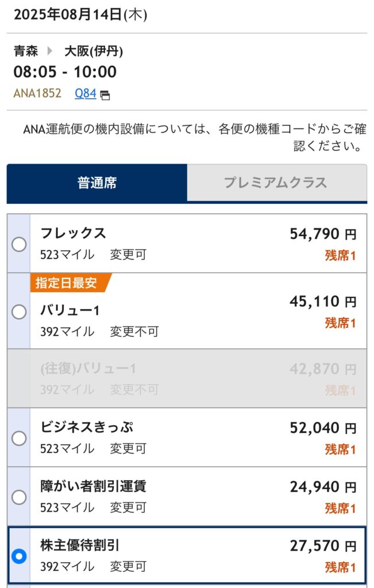Screen dimensions: 374x588
Task: Click the 指定日最安 orange badge
Action: coord(70,283)
